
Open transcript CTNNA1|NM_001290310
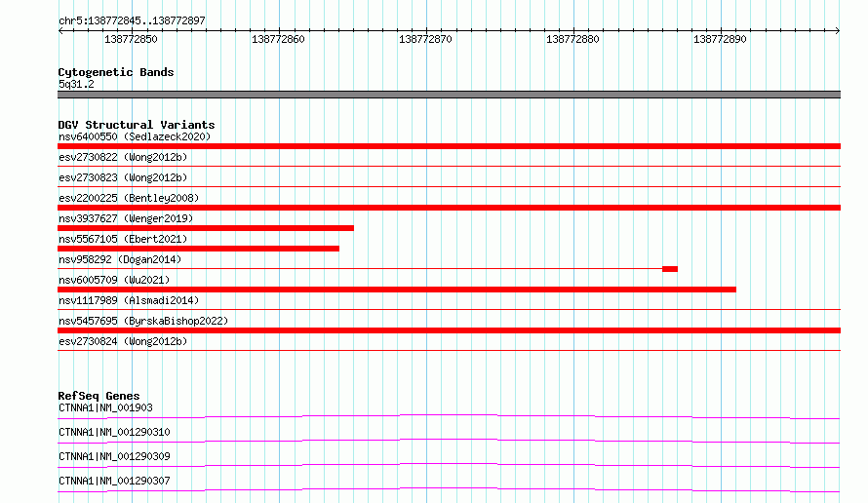[x=114, y=432]
